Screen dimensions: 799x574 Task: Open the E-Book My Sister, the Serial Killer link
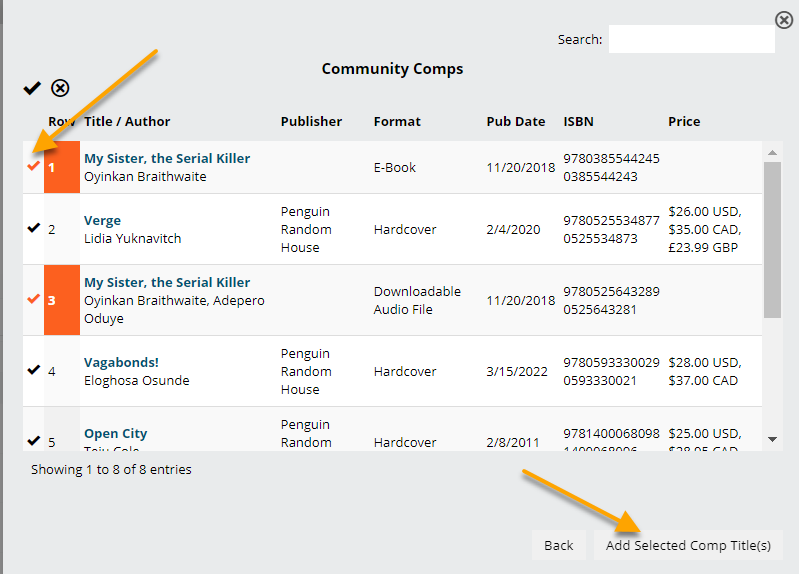[167, 159]
